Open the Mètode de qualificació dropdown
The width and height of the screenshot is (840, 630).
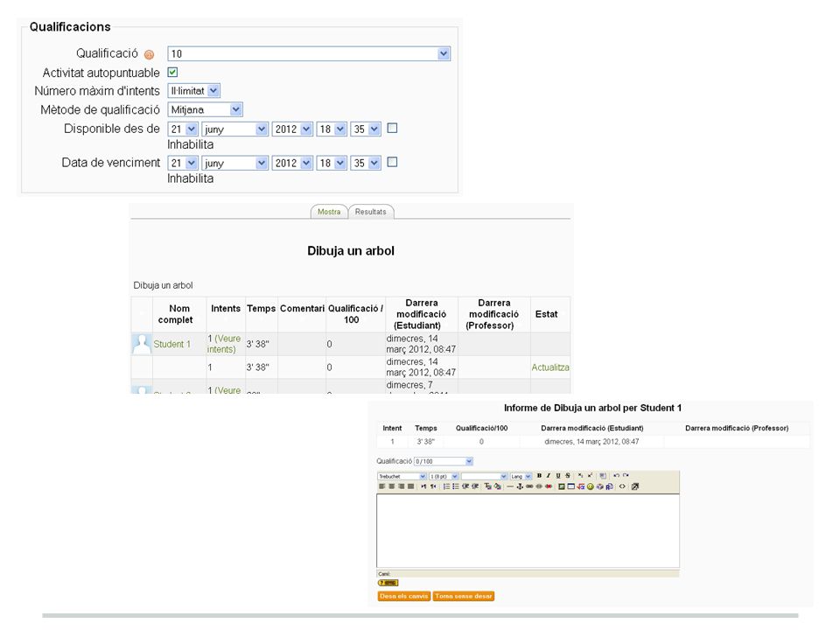[205, 109]
